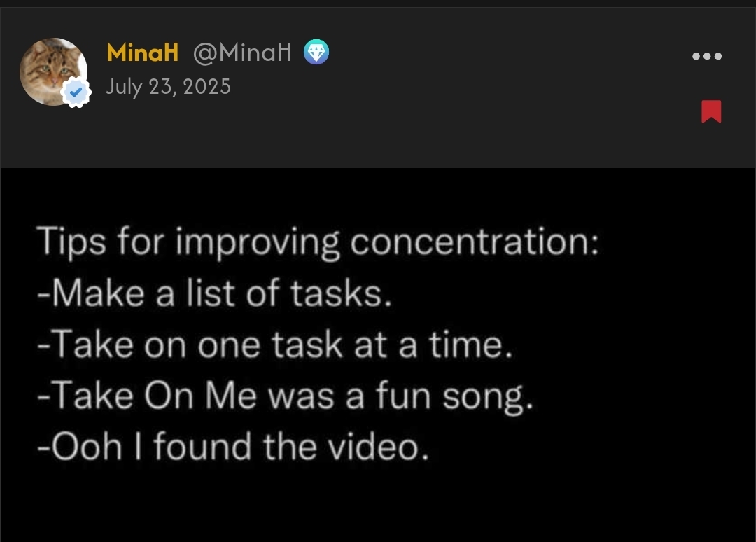Open the July 23, 2025 post date
The height and width of the screenshot is (542, 756).
(168, 87)
